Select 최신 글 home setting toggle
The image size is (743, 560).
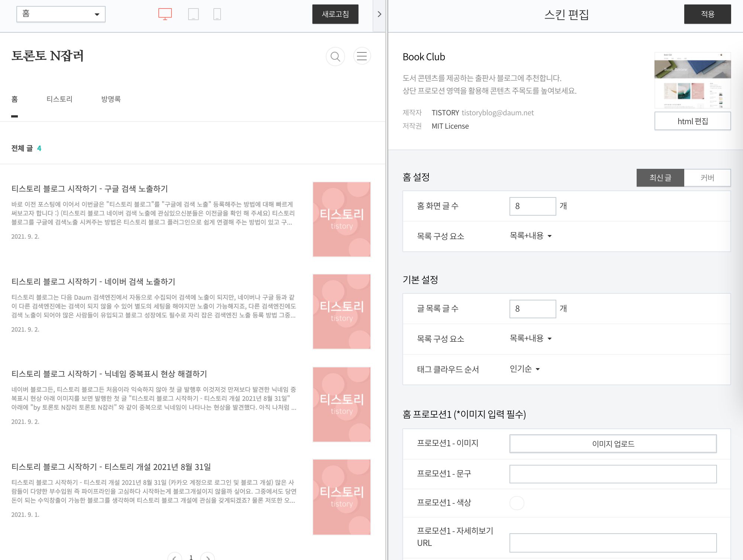(660, 178)
